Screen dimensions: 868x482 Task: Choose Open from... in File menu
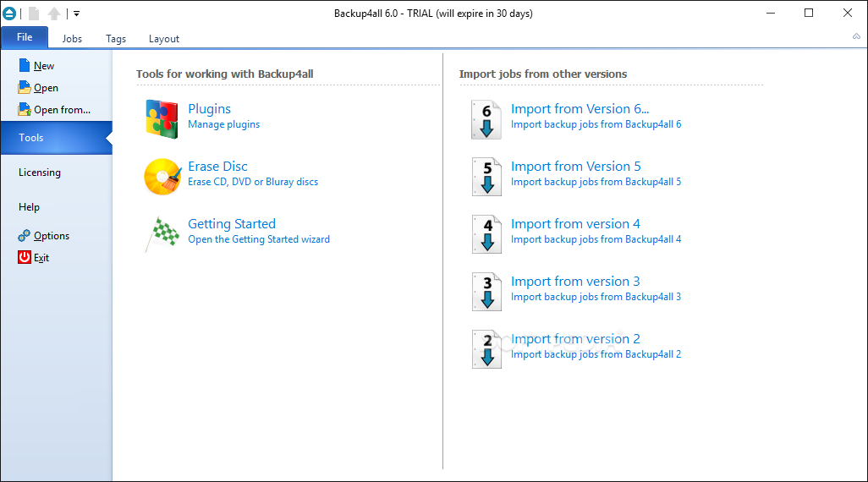click(62, 110)
